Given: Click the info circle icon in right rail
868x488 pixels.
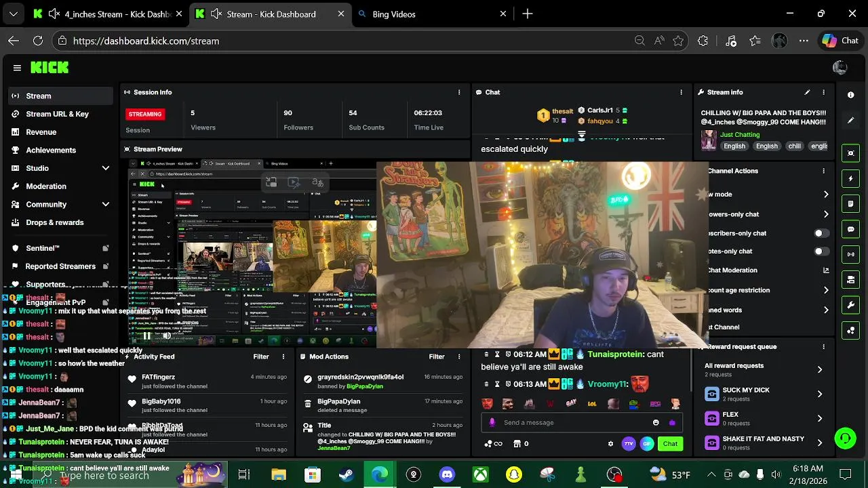Looking at the screenshot, I should coord(851,95).
